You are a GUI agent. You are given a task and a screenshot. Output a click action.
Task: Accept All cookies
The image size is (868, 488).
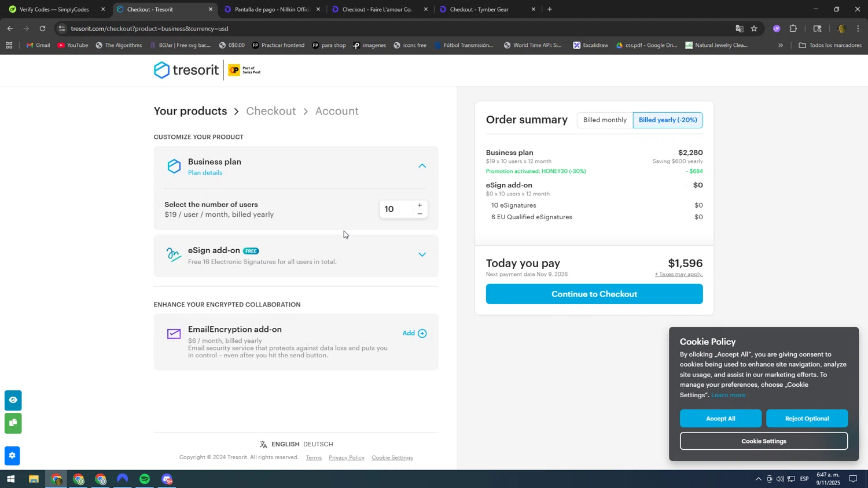pyautogui.click(x=720, y=418)
